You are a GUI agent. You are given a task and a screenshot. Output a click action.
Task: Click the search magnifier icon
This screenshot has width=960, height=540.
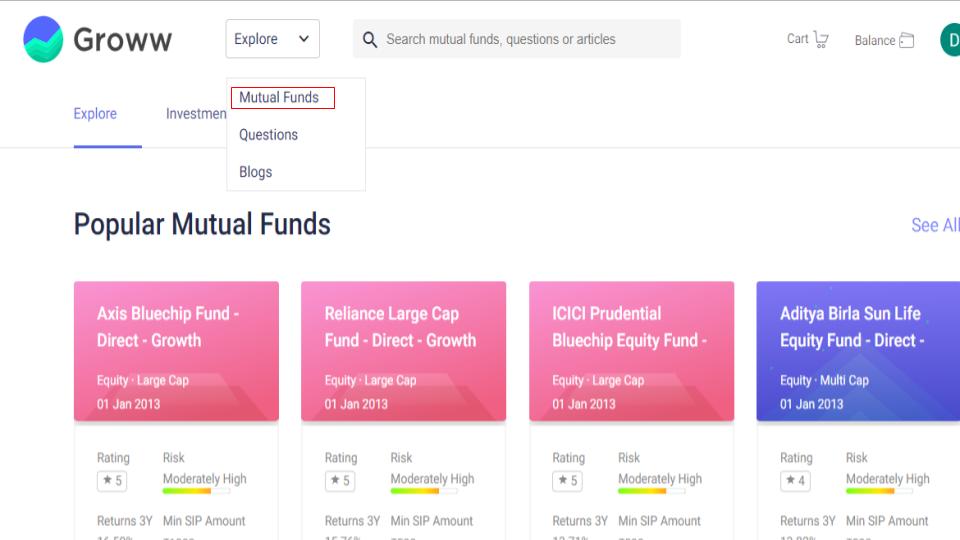click(x=369, y=40)
